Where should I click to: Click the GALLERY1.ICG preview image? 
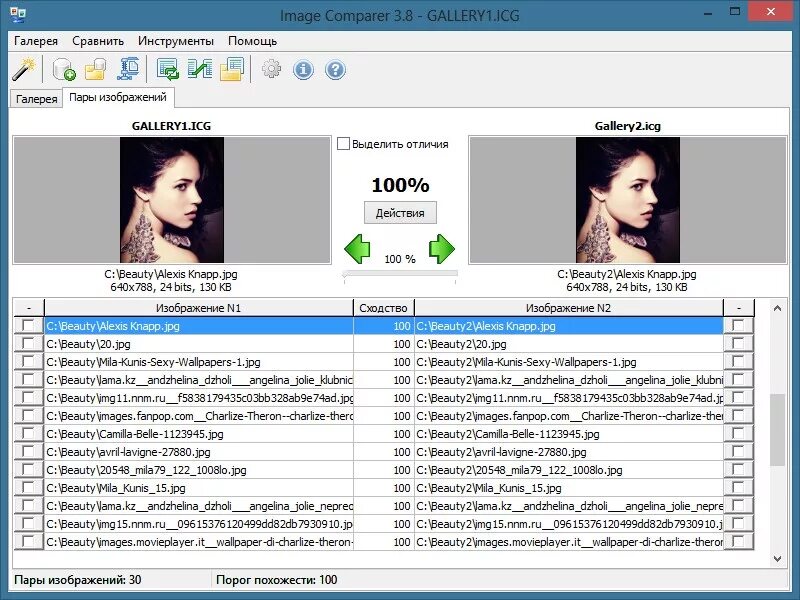172,199
